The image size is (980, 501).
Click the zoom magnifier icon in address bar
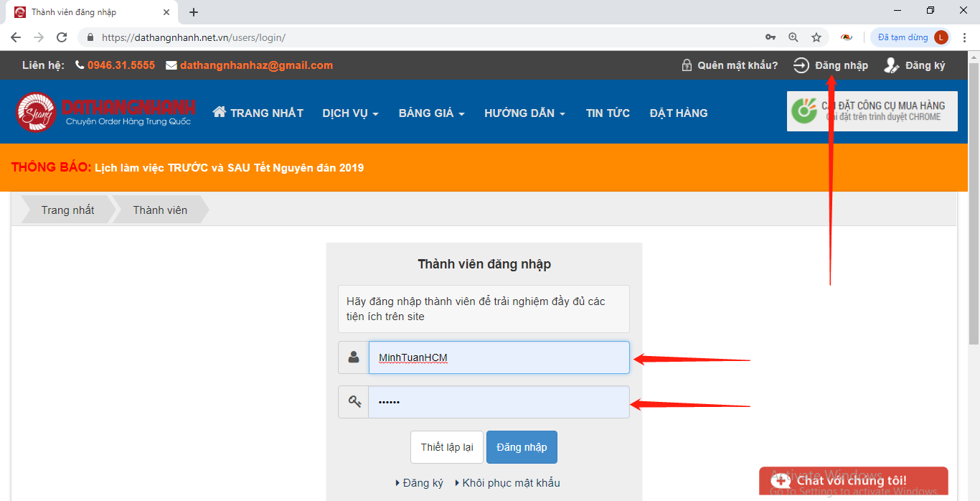click(x=793, y=37)
